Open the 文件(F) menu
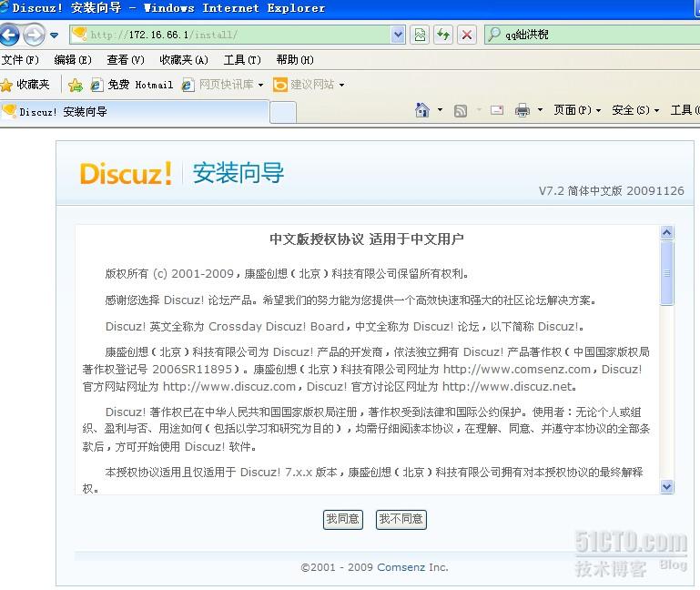Screen dimensions: 700x590 [x=20, y=59]
